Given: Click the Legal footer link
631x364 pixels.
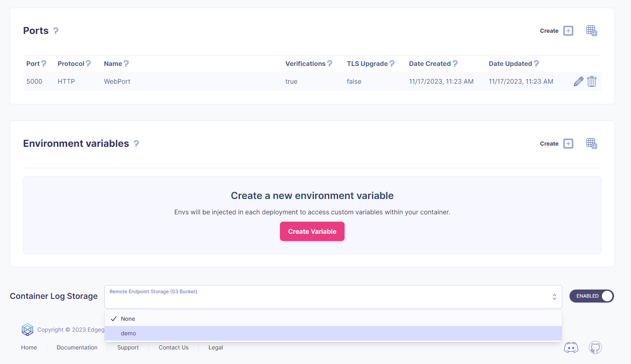Looking at the screenshot, I should (216, 347).
